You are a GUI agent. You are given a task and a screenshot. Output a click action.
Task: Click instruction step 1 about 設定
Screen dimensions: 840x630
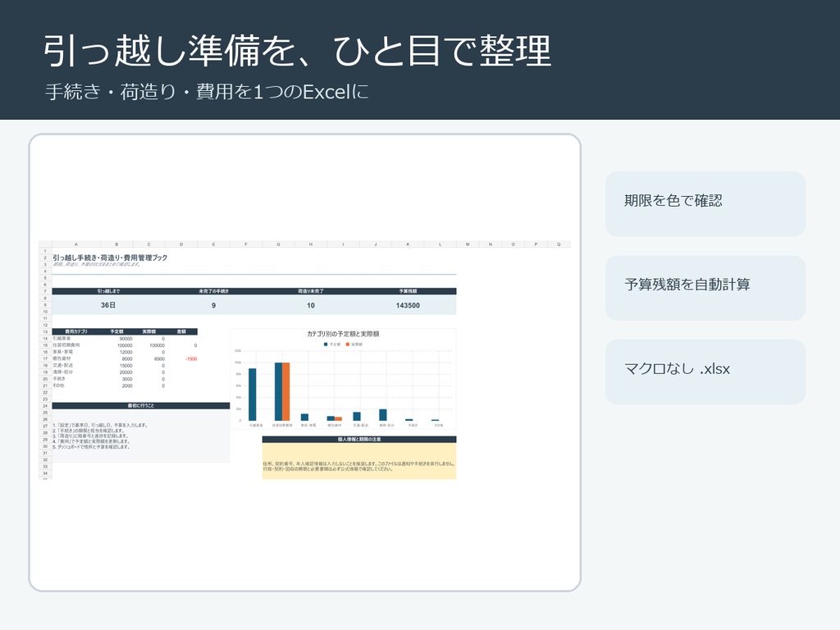pyautogui.click(x=100, y=426)
